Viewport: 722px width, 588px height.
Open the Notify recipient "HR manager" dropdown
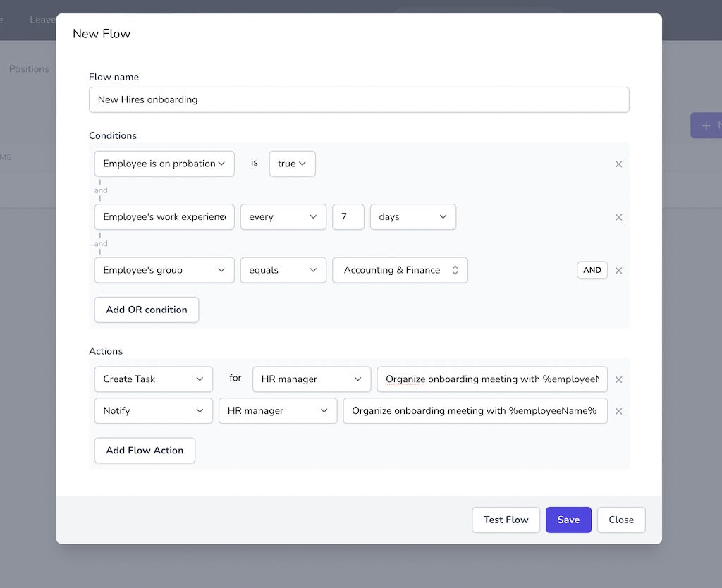(x=277, y=411)
